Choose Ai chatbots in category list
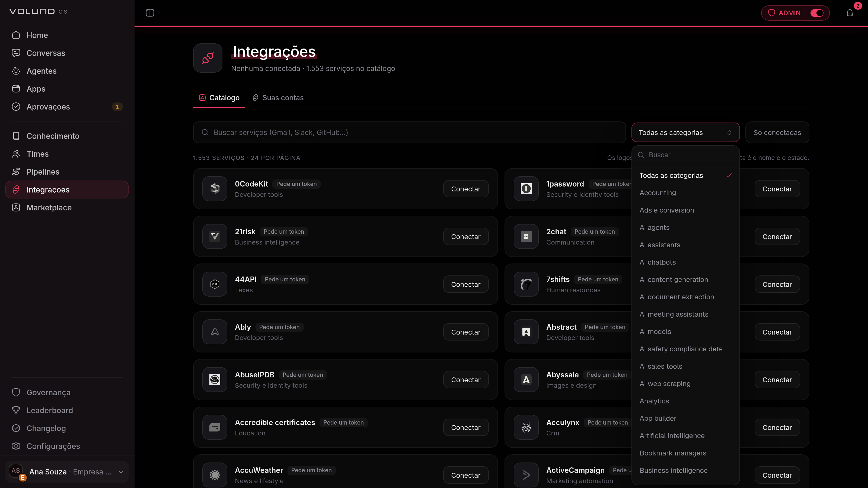Image resolution: width=868 pixels, height=488 pixels. click(685, 262)
